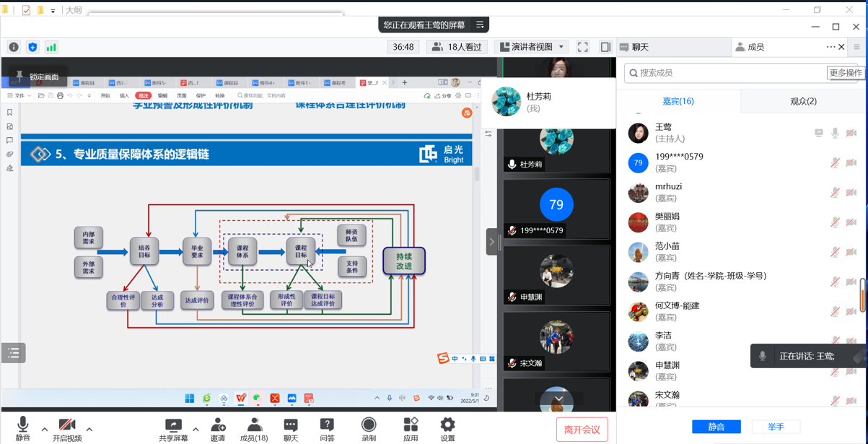868x444 pixels.
Task: Expand the arrow next to 共享屏幕
Action: point(196,430)
